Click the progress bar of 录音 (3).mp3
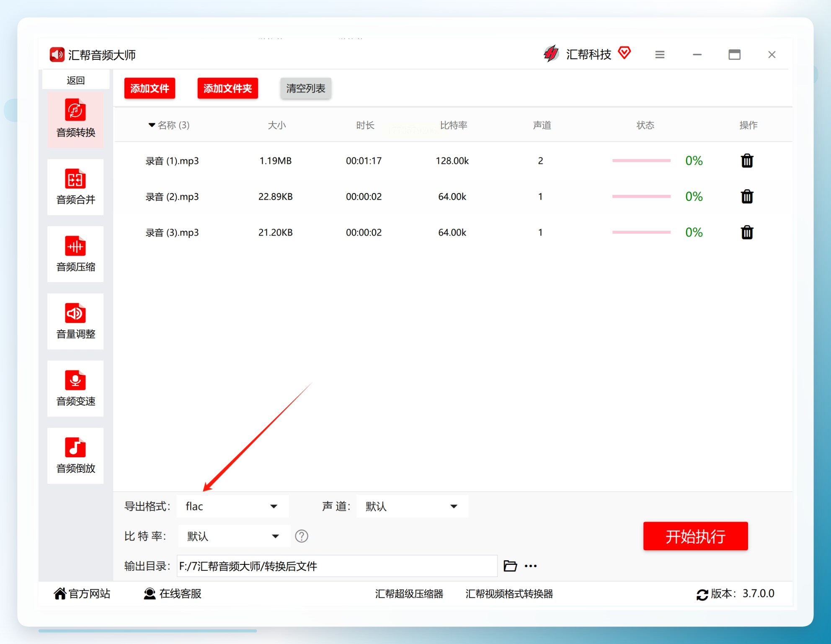The width and height of the screenshot is (831, 644). (x=641, y=232)
